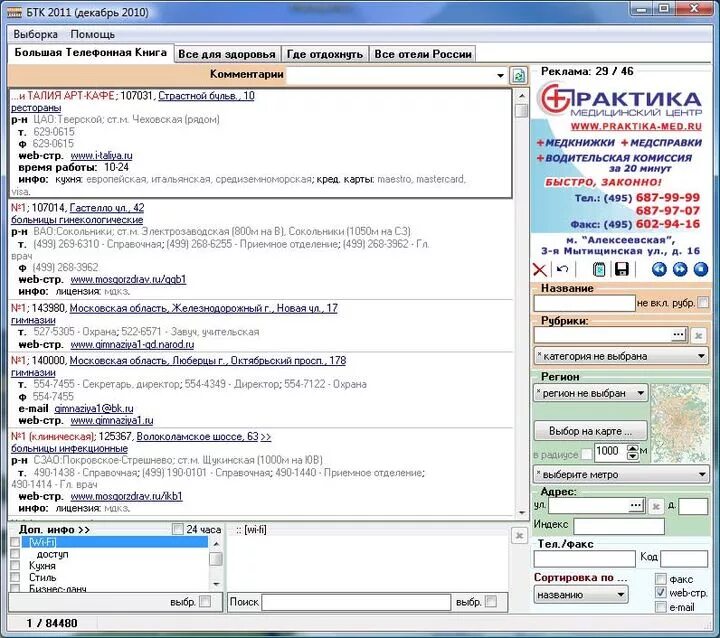Check the 'Стиль' checkbox in the list

pyautogui.click(x=15, y=577)
